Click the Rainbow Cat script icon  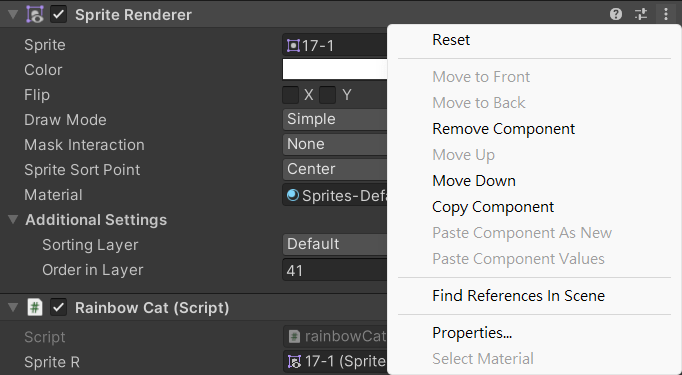click(x=35, y=308)
